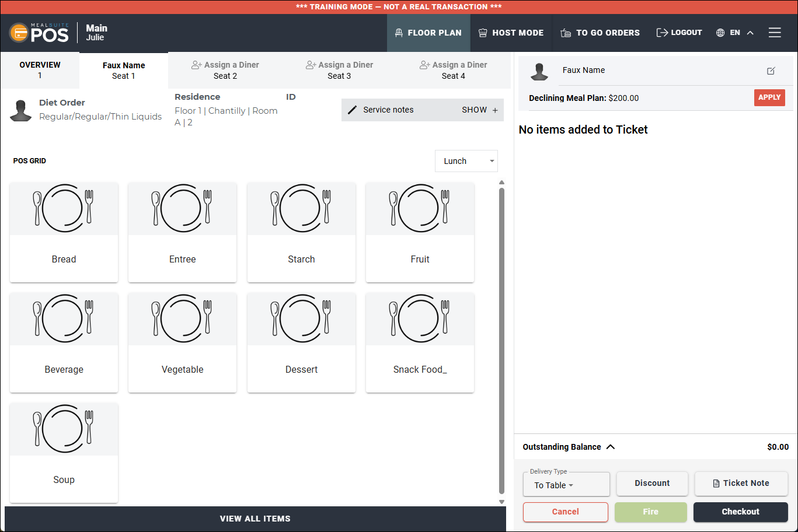Proceed to Checkout
This screenshot has width=798, height=532.
(x=741, y=512)
